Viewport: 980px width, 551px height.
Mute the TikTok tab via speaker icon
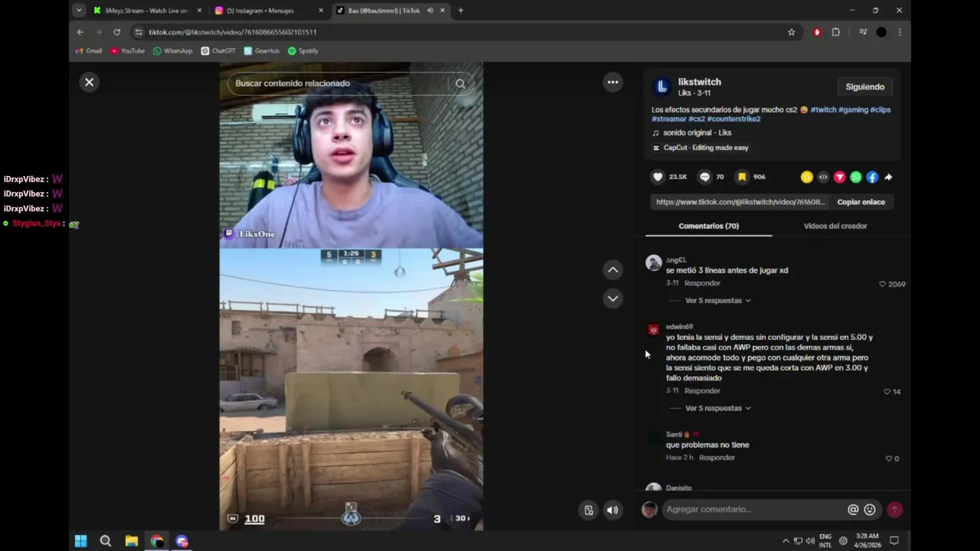[430, 11]
